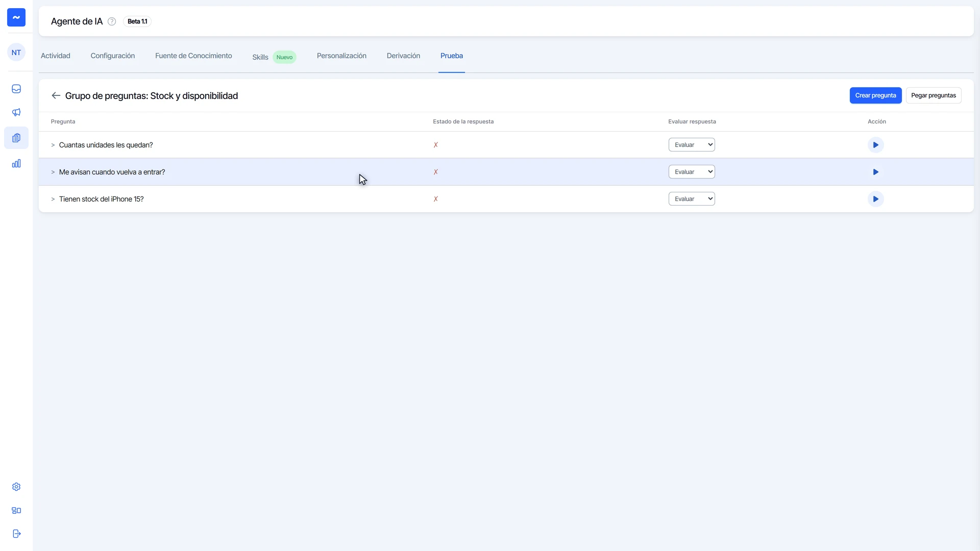
Task: Click the app logo icon in sidebar
Action: pyautogui.click(x=16, y=17)
